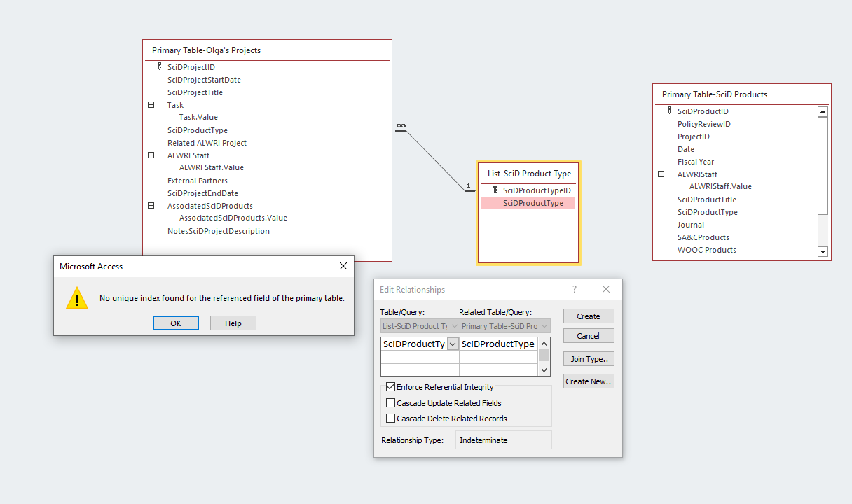Close the Microsoft Access message box with its X
852x504 pixels.
coord(343,267)
